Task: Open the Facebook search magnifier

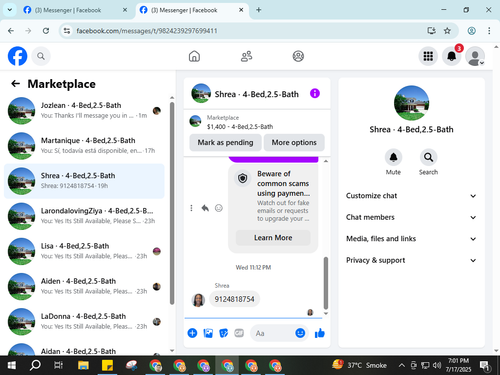Action: pos(41,56)
